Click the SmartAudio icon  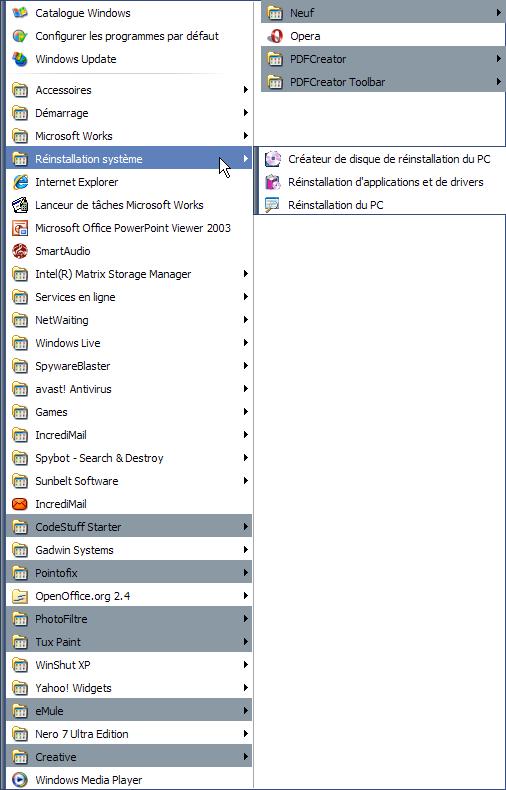click(20, 251)
